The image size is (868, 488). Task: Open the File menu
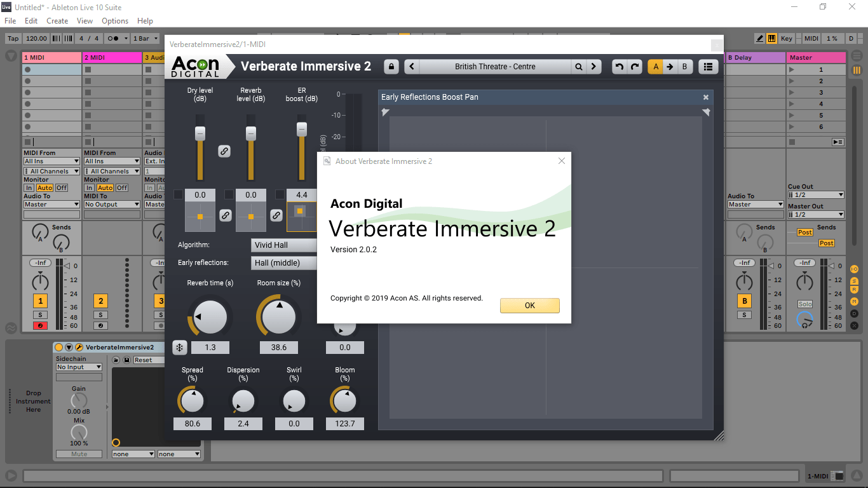point(10,21)
